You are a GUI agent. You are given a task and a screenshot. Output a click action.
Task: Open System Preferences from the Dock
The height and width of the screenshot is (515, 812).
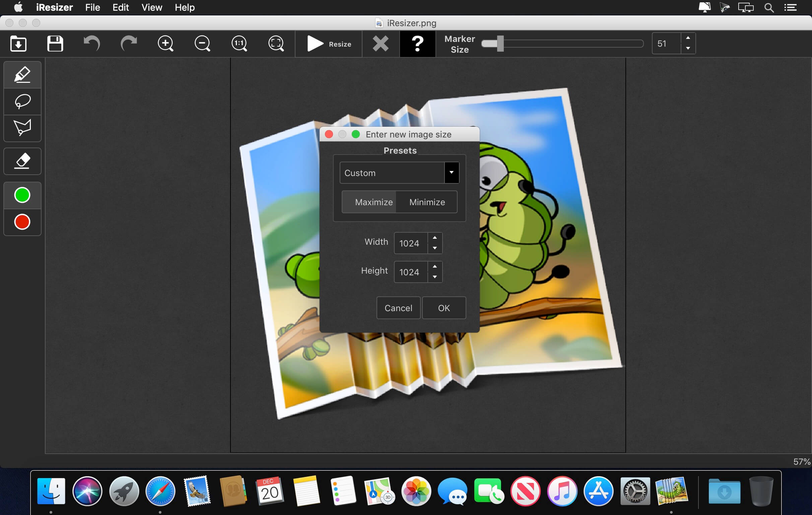tap(635, 492)
